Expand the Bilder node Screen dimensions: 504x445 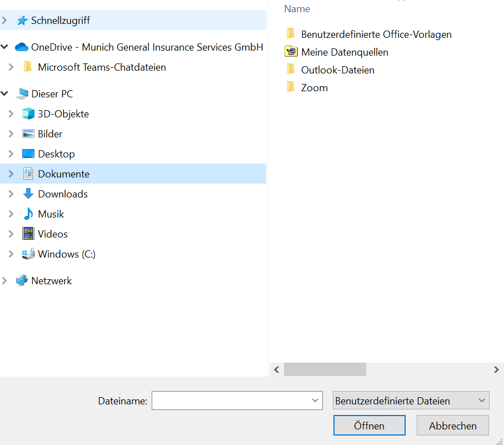(11, 134)
